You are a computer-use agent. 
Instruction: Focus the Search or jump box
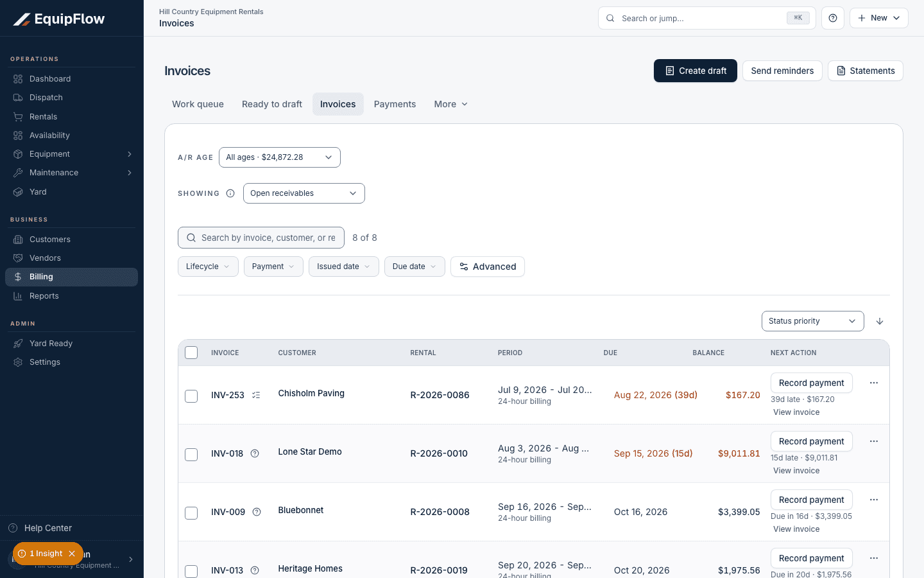coord(707,18)
